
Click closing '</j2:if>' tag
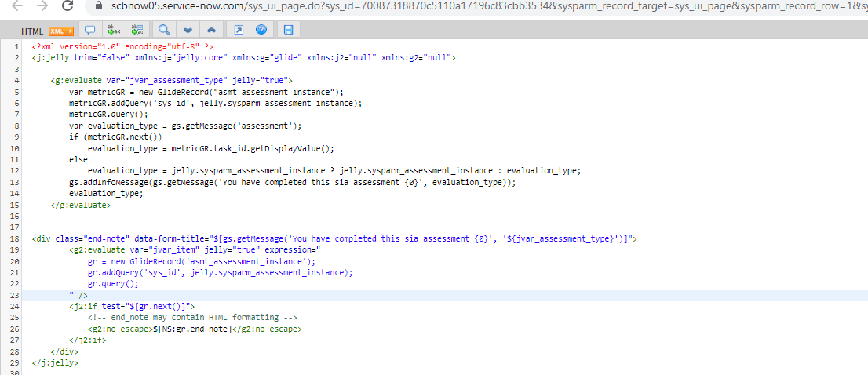(88, 340)
